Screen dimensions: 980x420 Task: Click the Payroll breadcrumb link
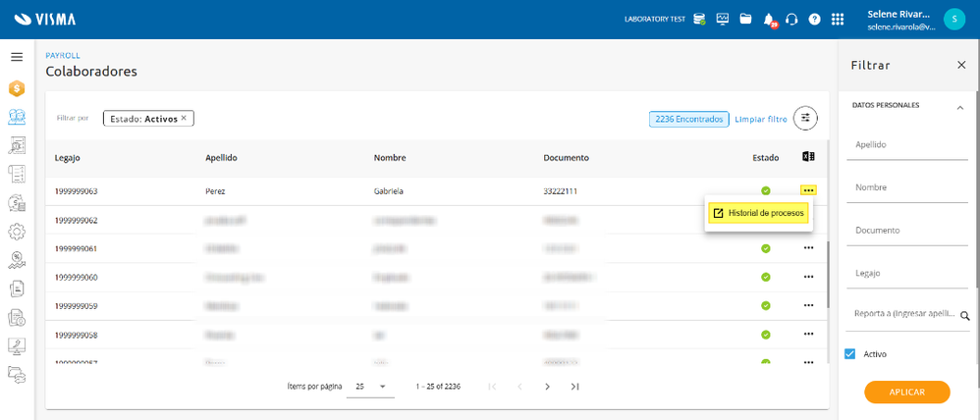pyautogui.click(x=63, y=56)
